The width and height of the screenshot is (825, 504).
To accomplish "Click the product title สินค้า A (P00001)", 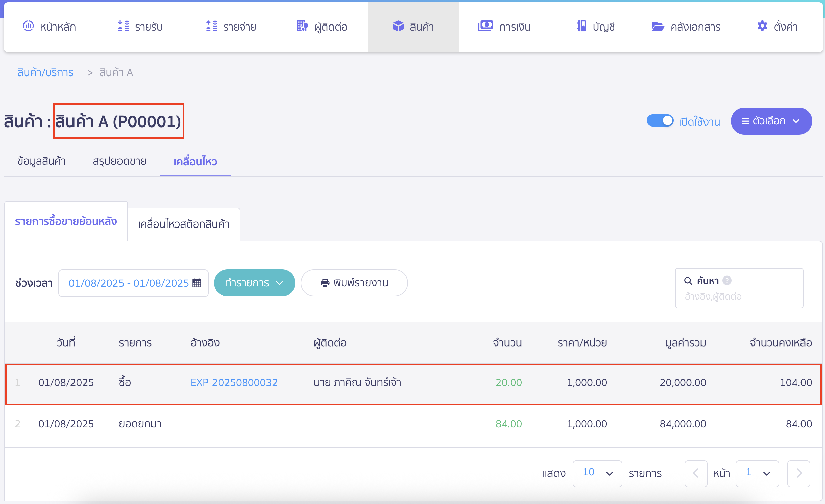I will coord(118,121).
